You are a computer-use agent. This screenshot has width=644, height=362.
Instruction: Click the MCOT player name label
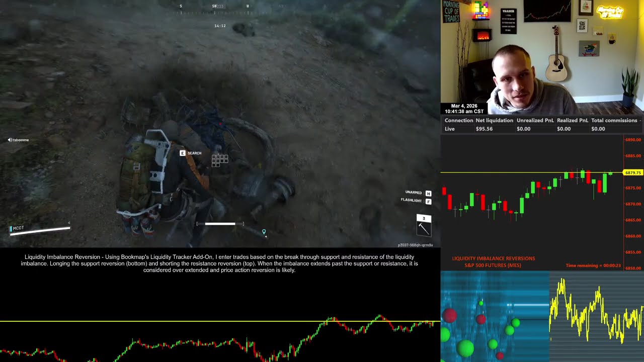tap(18, 228)
